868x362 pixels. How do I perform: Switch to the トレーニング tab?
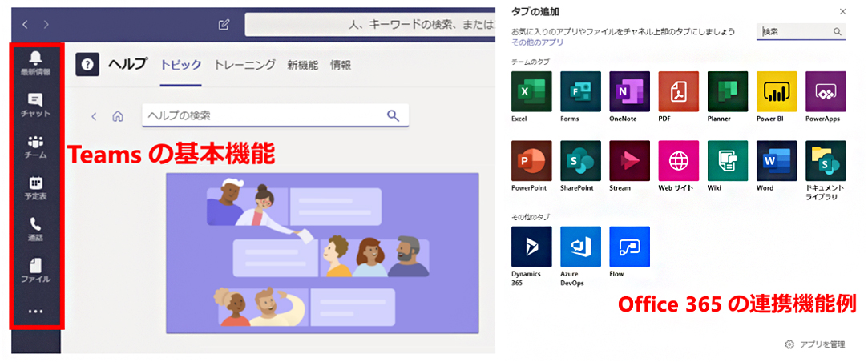(244, 66)
